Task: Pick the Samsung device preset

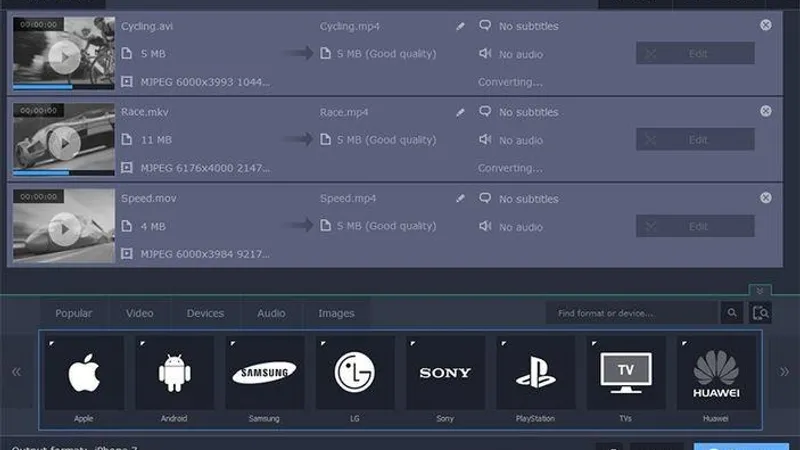Action: (264, 373)
